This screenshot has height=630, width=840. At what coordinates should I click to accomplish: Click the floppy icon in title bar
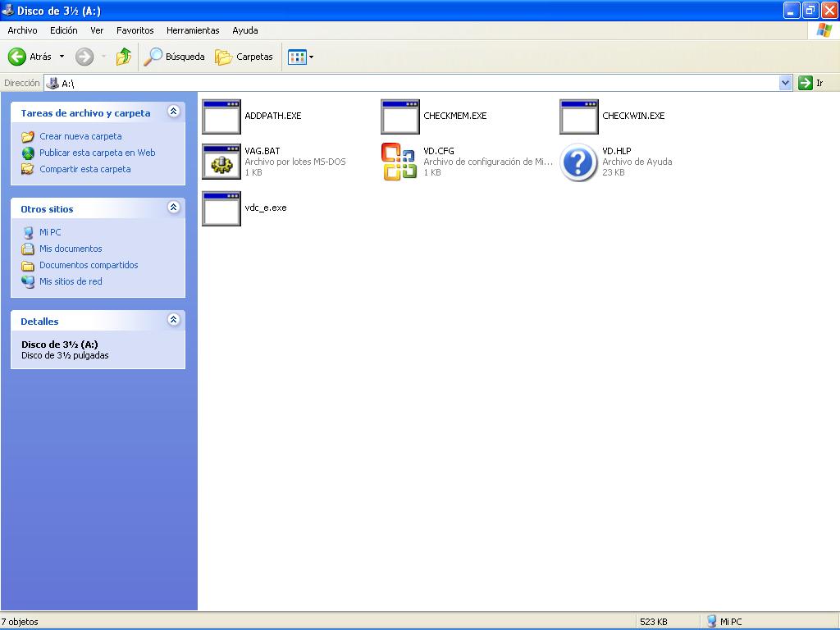(8, 10)
